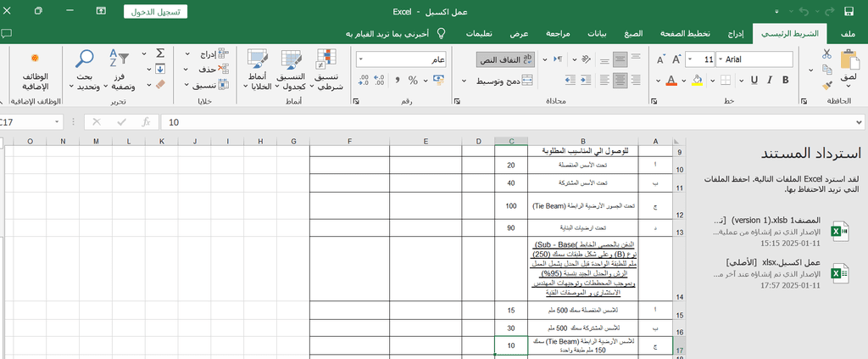Toggle Italic formatting
Screen dimensions: 868x359
pyautogui.click(x=770, y=81)
